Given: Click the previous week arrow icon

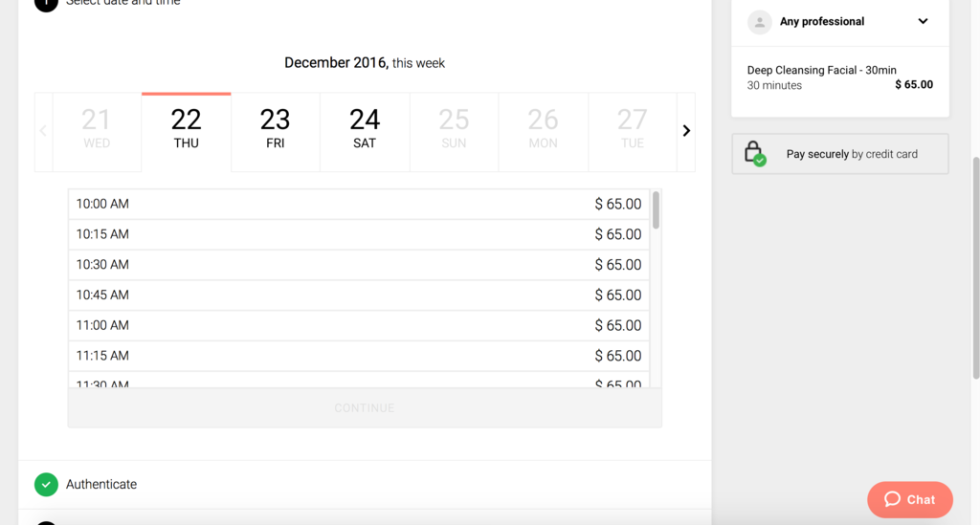Looking at the screenshot, I should (x=43, y=130).
